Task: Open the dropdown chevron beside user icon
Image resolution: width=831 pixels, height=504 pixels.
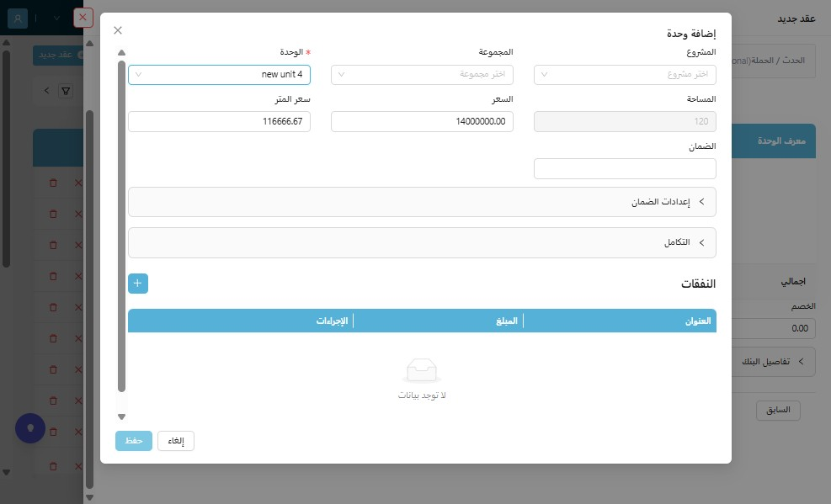Action: [56, 18]
